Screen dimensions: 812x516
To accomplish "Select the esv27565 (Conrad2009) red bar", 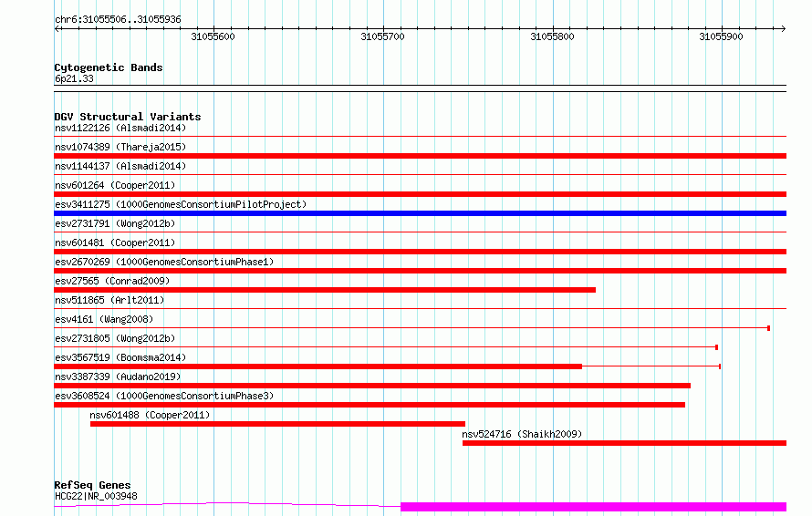I will (x=325, y=290).
